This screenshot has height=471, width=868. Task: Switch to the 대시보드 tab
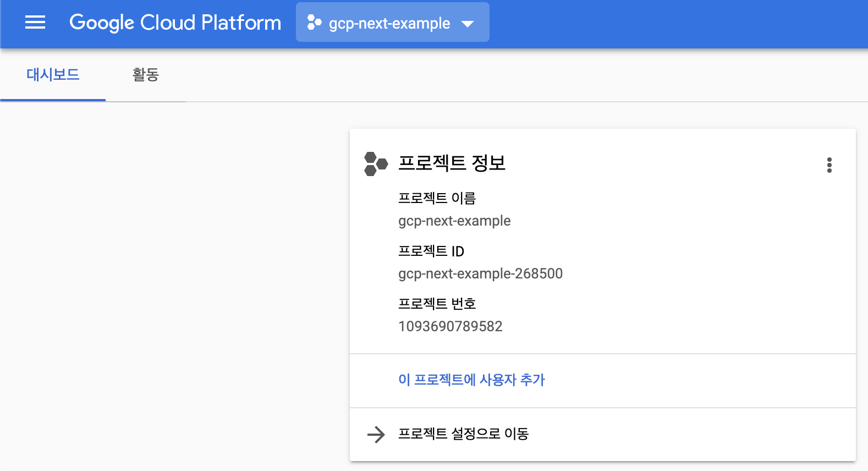click(53, 75)
